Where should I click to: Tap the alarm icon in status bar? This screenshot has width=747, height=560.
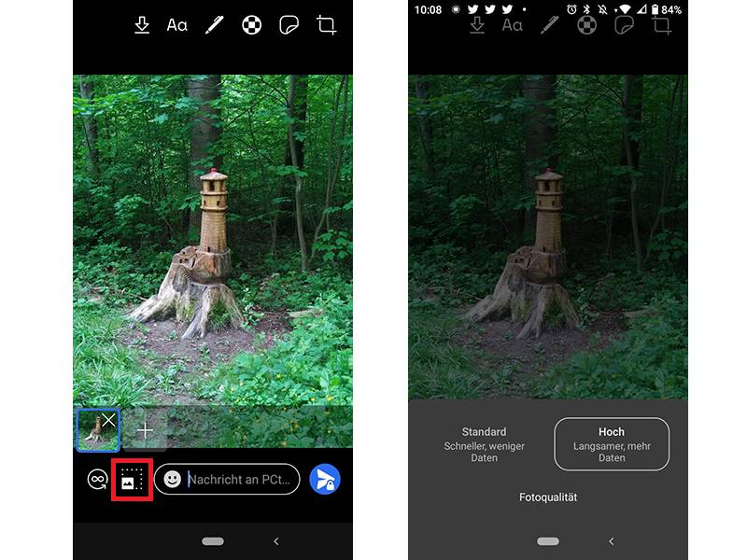click(x=571, y=9)
